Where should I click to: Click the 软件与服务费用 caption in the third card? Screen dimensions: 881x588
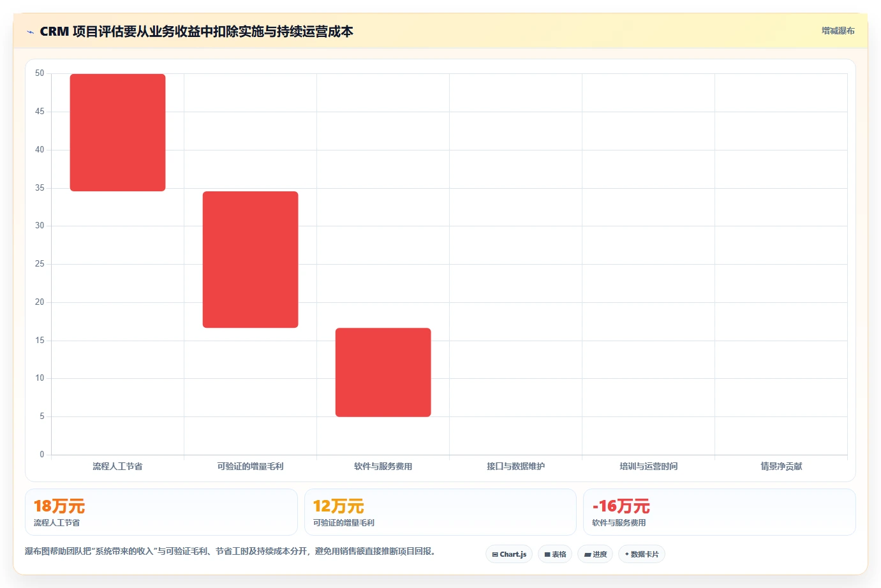tap(619, 522)
